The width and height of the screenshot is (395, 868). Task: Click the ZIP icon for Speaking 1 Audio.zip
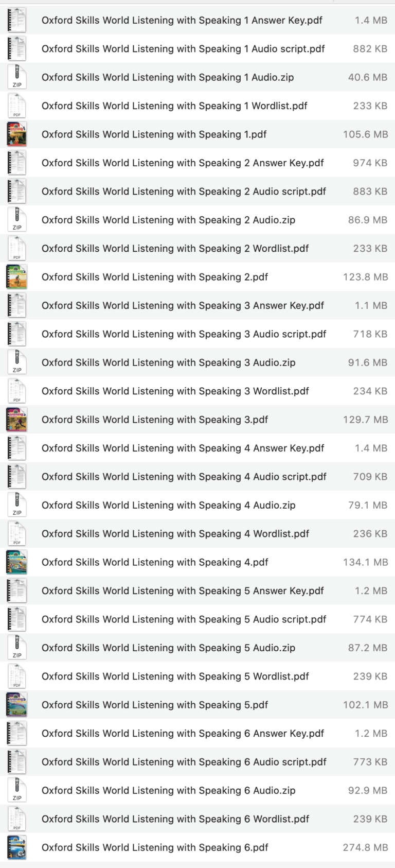17,77
